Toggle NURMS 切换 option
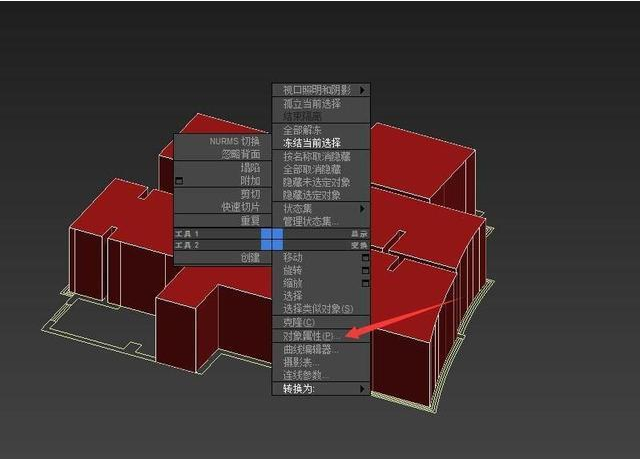This screenshot has width=640, height=459. tap(235, 141)
